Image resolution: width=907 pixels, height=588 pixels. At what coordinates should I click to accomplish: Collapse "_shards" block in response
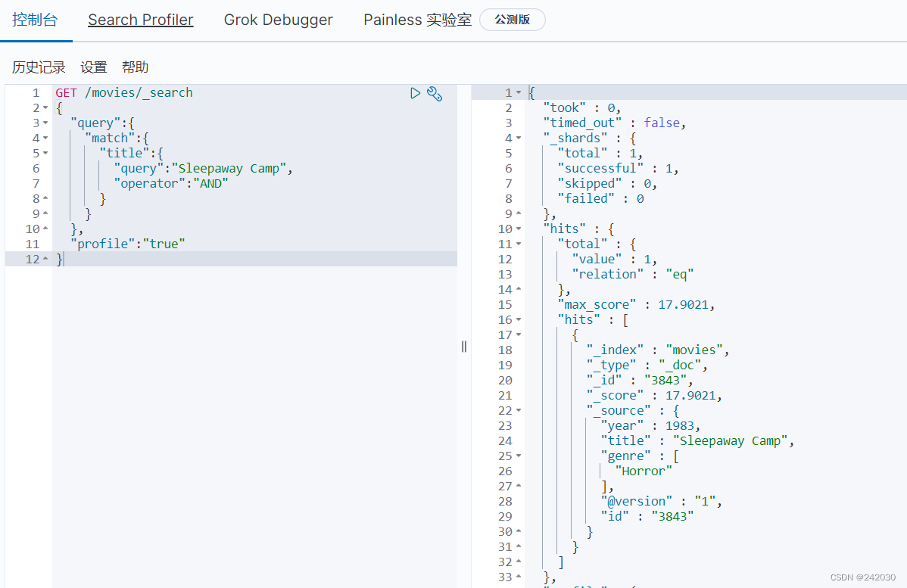coord(519,138)
